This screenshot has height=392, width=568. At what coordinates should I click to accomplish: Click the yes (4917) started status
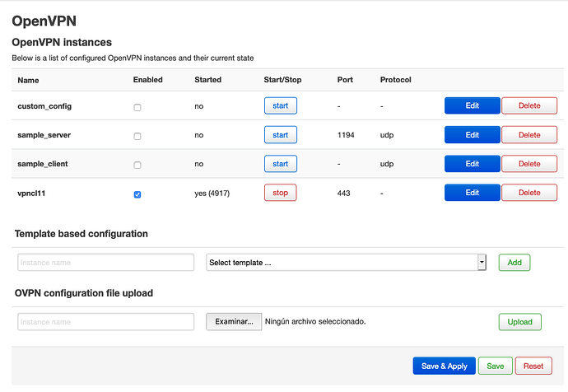tap(212, 194)
